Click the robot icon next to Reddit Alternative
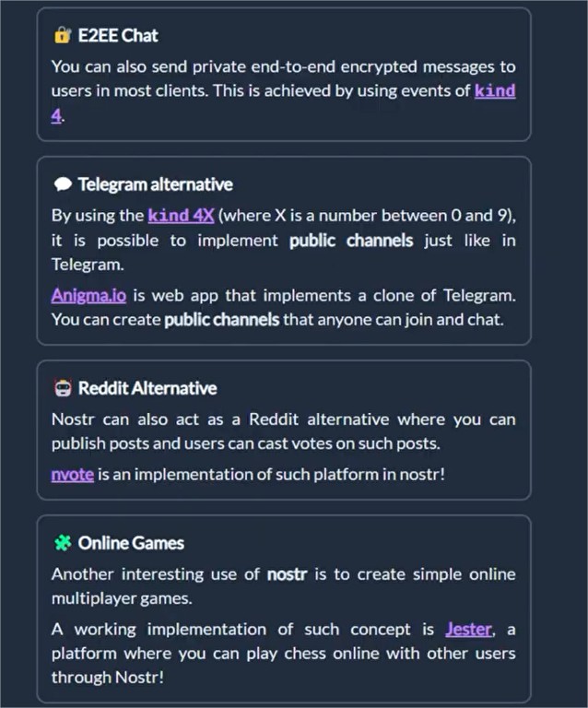588x708 pixels. pyautogui.click(x=63, y=388)
